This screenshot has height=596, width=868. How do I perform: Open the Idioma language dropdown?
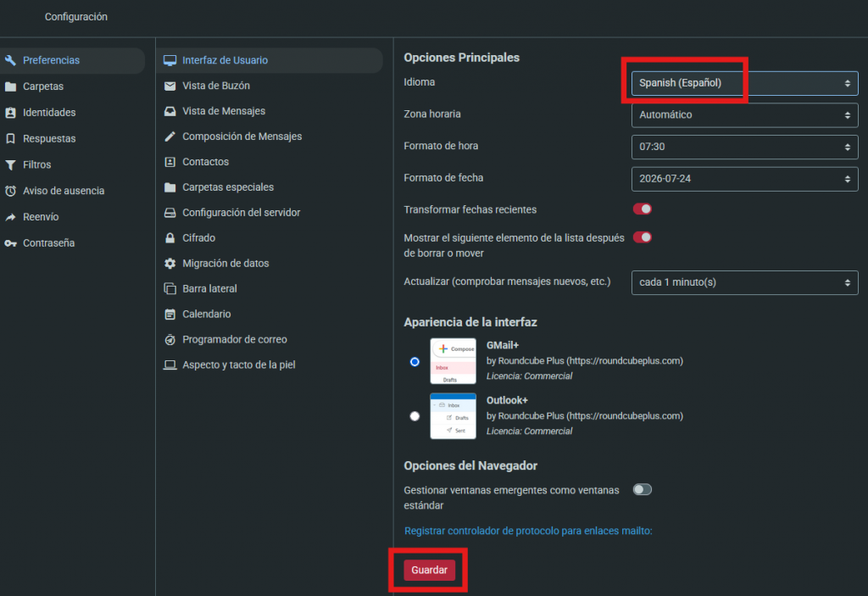pos(744,83)
